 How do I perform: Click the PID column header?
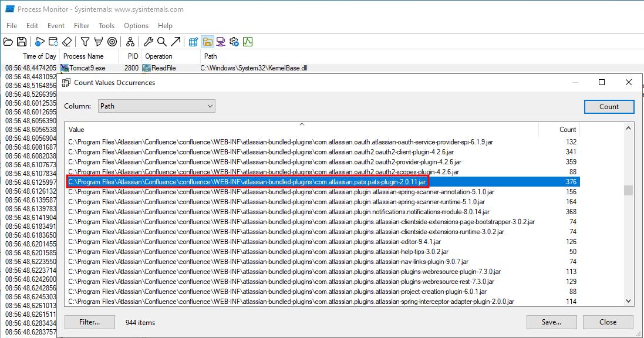click(130, 56)
